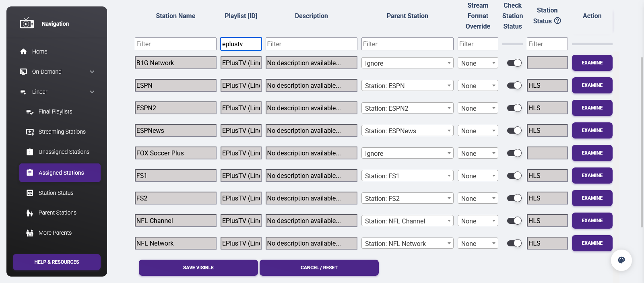Click the Streaming Stations icon

click(30, 132)
